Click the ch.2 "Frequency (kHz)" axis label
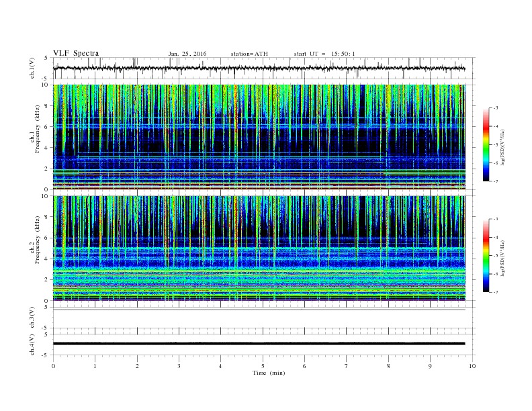Screen dimensions: 532x411 coord(38,239)
